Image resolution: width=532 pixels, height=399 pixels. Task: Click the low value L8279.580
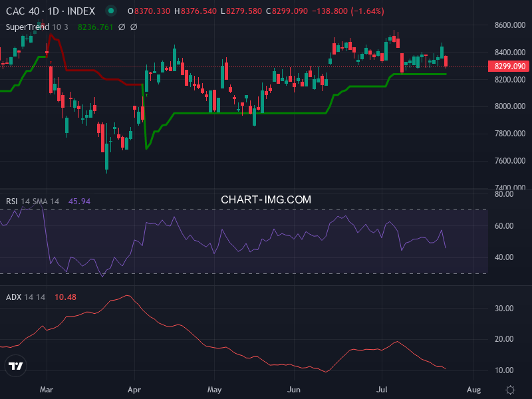click(x=241, y=11)
